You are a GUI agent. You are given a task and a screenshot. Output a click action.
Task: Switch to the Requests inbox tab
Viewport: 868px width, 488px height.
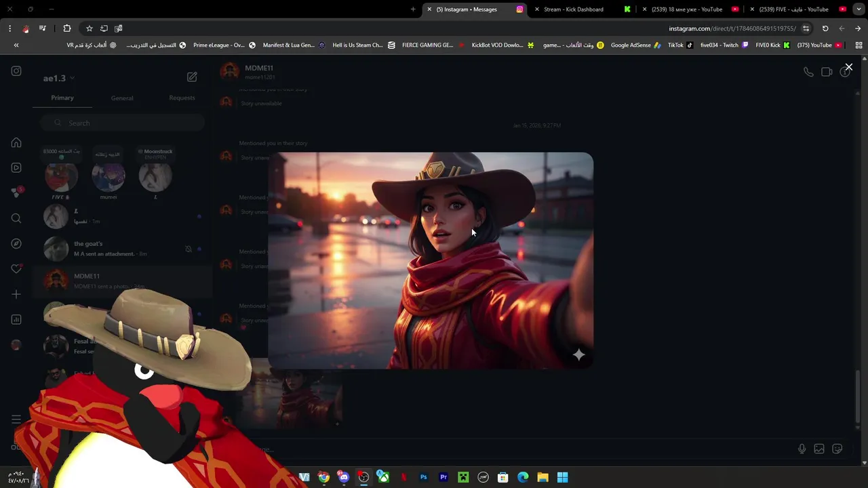[182, 98]
